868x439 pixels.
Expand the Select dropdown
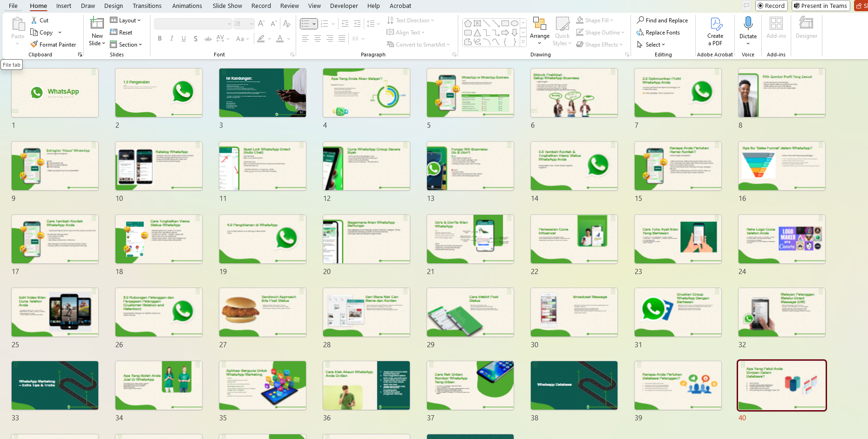pyautogui.click(x=651, y=45)
